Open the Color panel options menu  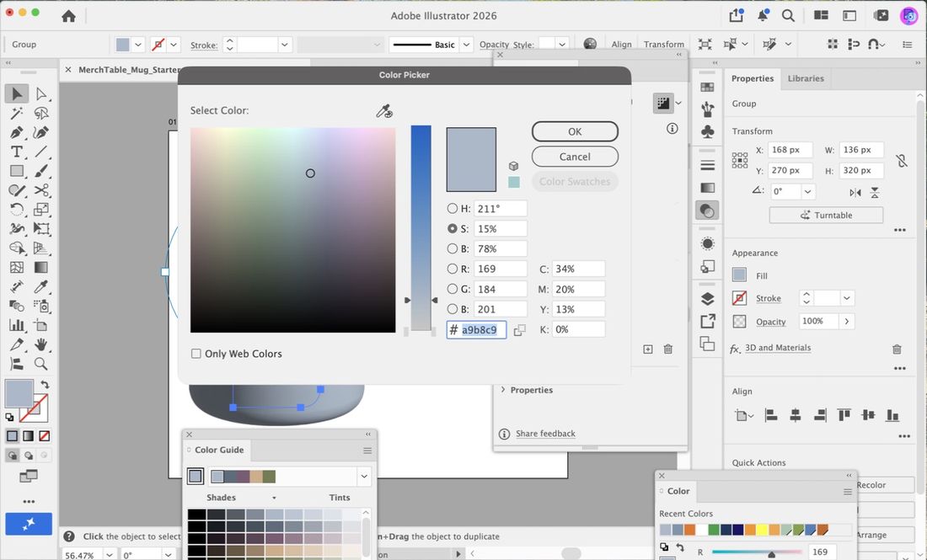pyautogui.click(x=847, y=492)
